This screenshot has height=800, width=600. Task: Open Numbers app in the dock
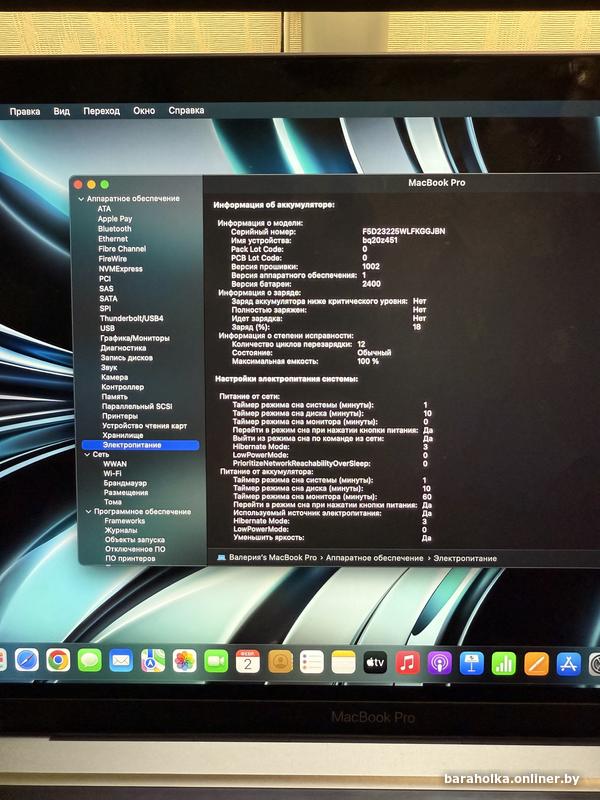pos(504,664)
